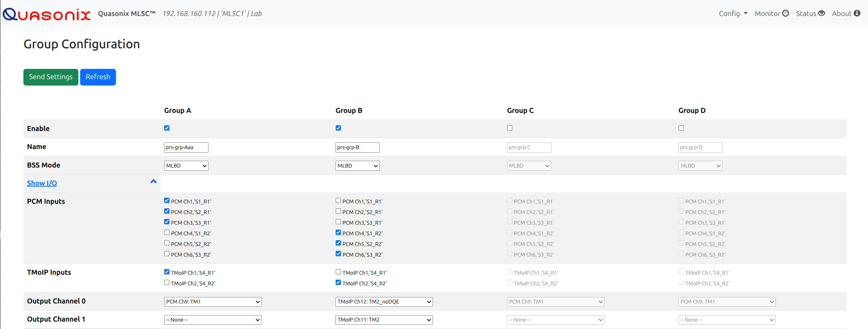Enable the Group D checkbox
Image resolution: width=868 pixels, height=329 pixels.
pos(681,128)
